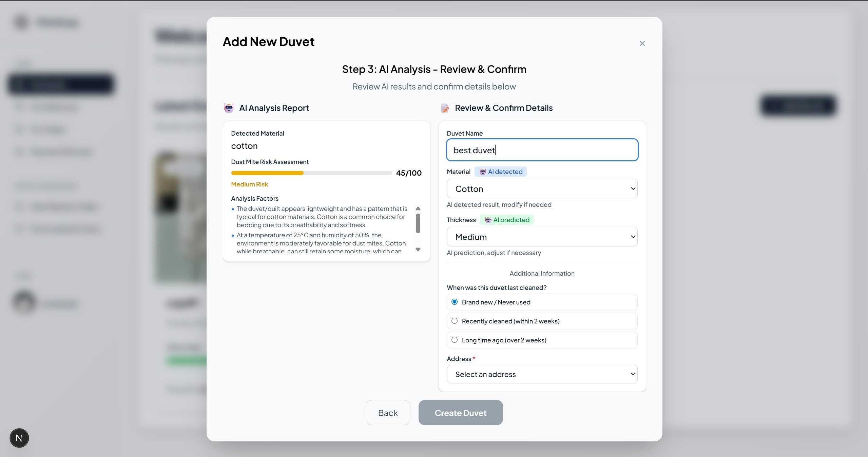Image resolution: width=868 pixels, height=457 pixels.
Task: Select Recently cleaned within 2 weeks
Action: (x=455, y=321)
